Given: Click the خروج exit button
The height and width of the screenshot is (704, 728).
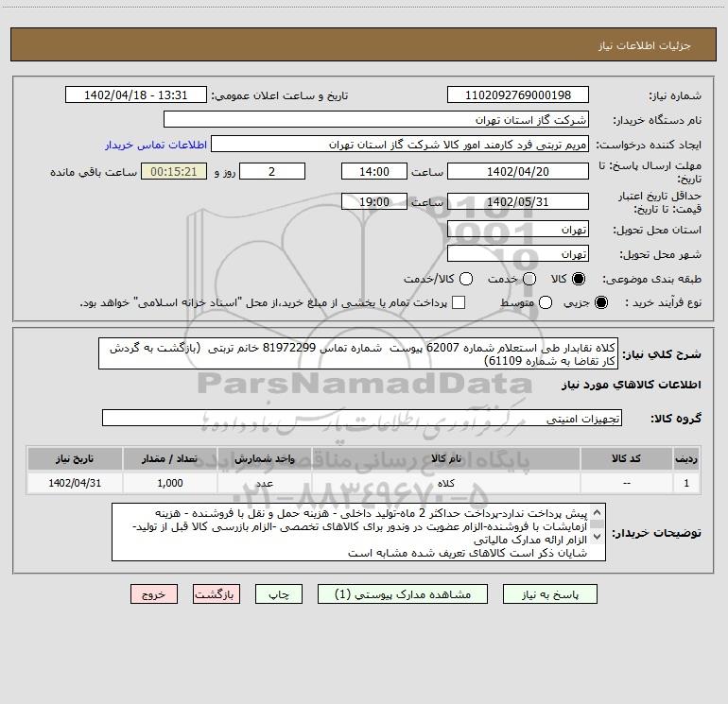Looking at the screenshot, I should [x=154, y=594].
